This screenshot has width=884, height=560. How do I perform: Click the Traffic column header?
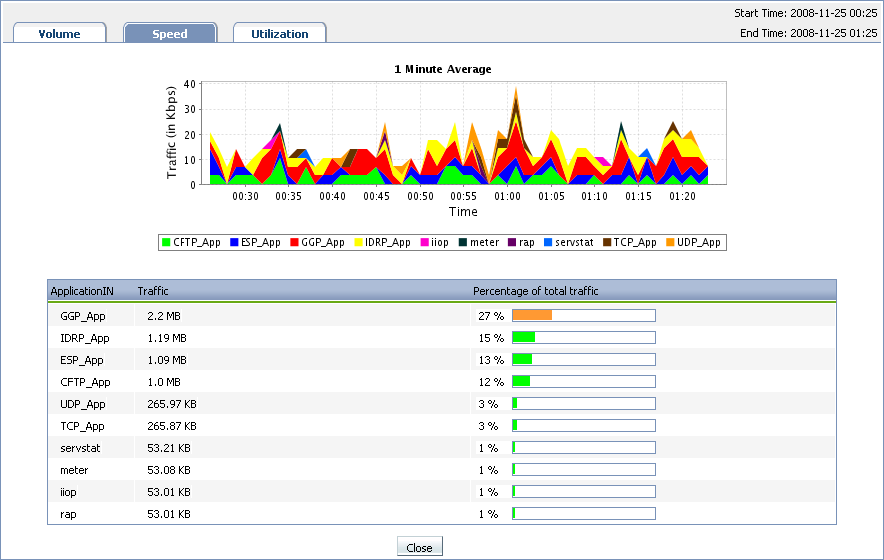coord(153,291)
